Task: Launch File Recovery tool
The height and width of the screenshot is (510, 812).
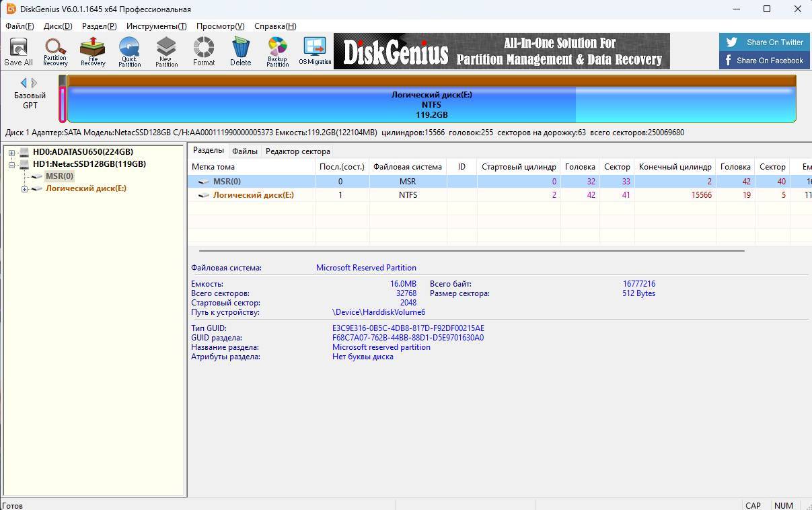Action: coord(93,51)
